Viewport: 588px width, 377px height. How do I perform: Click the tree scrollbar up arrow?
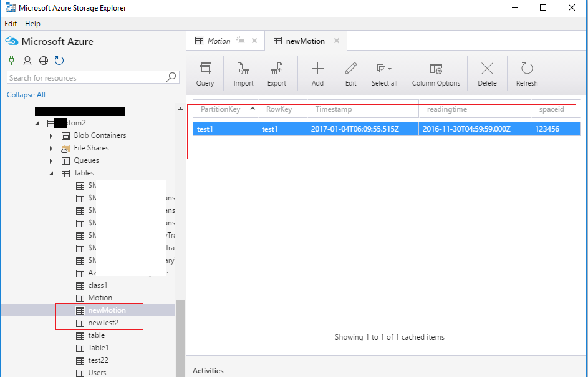pyautogui.click(x=181, y=109)
